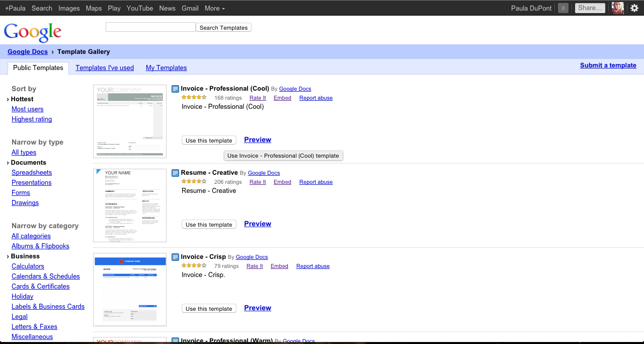Viewport: 644px width, 344px height.
Task: Narrow type to Presentations
Action: [32, 183]
